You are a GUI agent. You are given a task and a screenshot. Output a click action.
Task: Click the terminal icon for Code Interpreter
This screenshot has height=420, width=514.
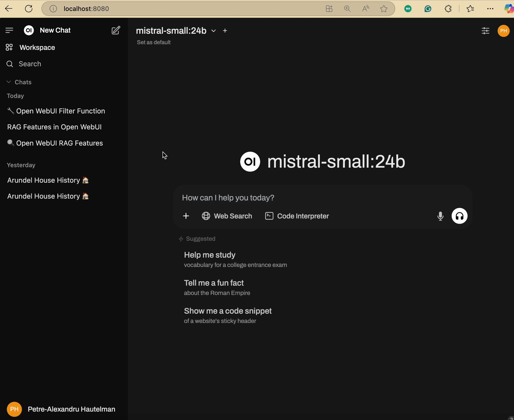pos(269,216)
